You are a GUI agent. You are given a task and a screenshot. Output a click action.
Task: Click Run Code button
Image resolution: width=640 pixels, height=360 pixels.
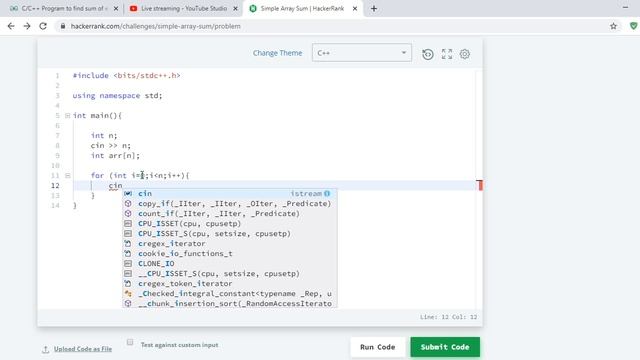(x=378, y=347)
